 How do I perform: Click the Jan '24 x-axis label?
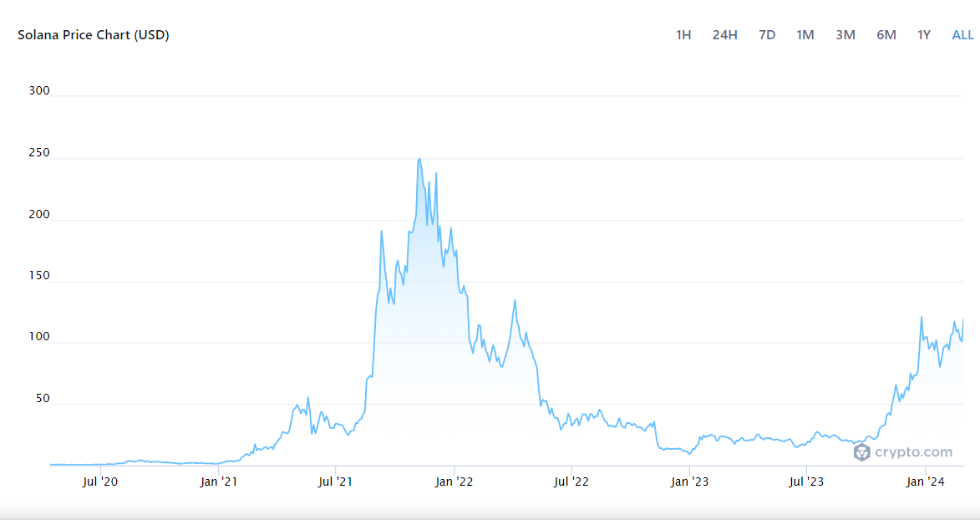[926, 482]
